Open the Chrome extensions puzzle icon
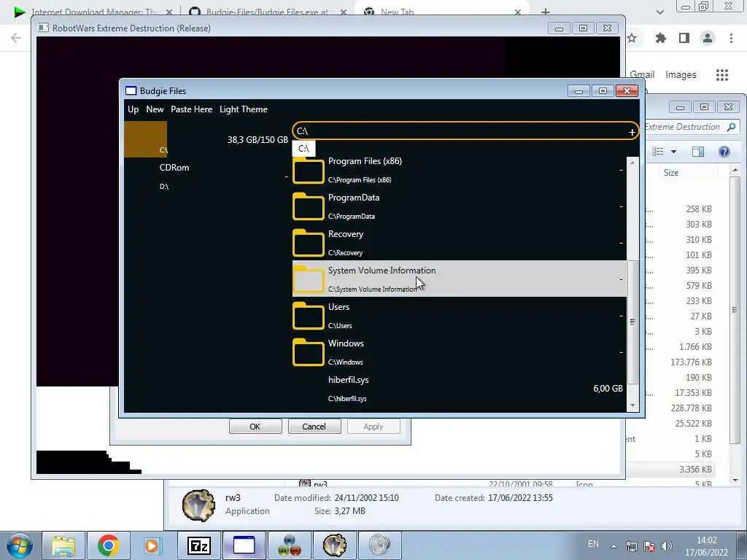 point(661,38)
